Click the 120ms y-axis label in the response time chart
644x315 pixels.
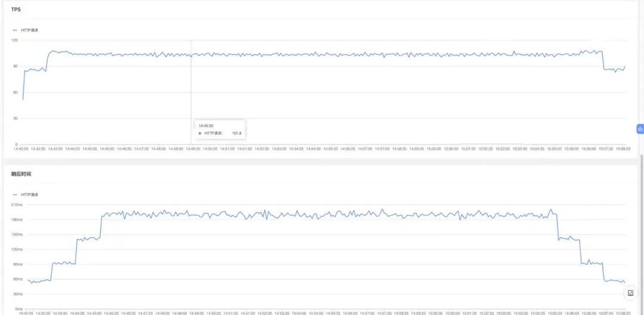point(17,249)
